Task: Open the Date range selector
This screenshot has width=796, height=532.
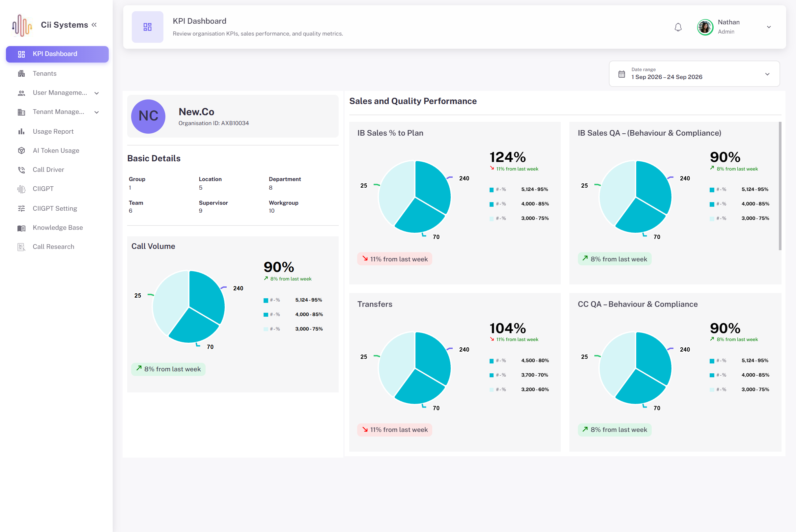Action: pyautogui.click(x=694, y=74)
